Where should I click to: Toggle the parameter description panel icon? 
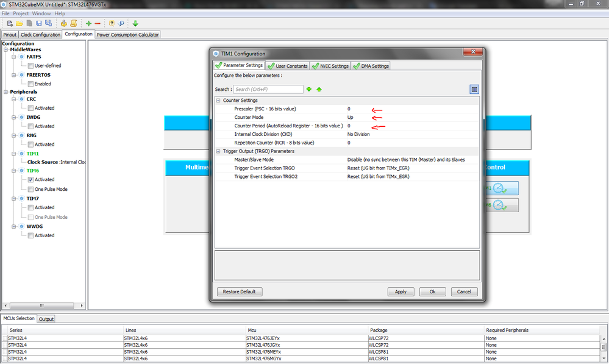coord(474,90)
